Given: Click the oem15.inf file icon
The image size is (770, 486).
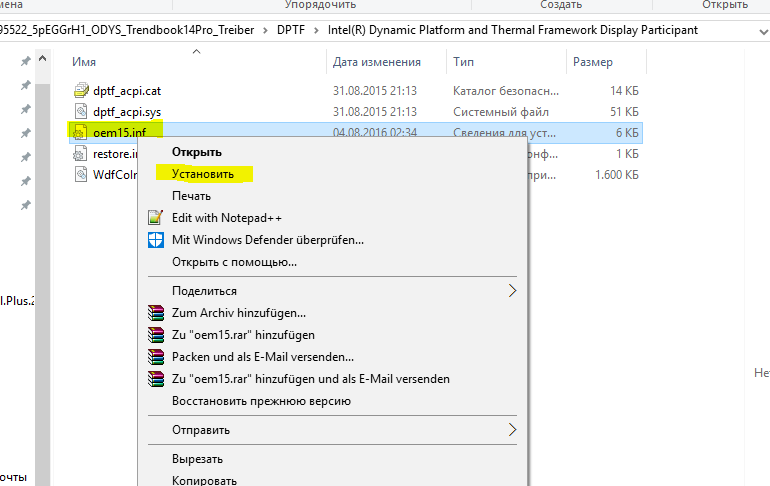Looking at the screenshot, I should [x=80, y=133].
